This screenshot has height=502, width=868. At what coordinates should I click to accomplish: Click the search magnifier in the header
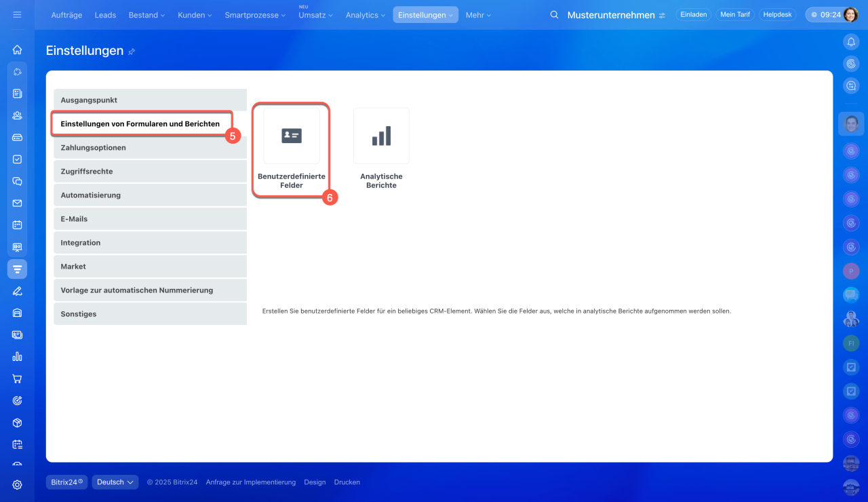(x=554, y=15)
